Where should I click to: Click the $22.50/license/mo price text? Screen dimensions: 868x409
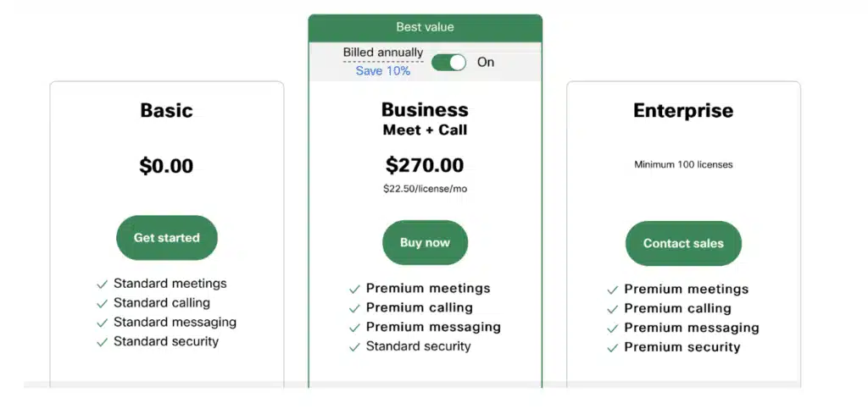pyautogui.click(x=425, y=189)
